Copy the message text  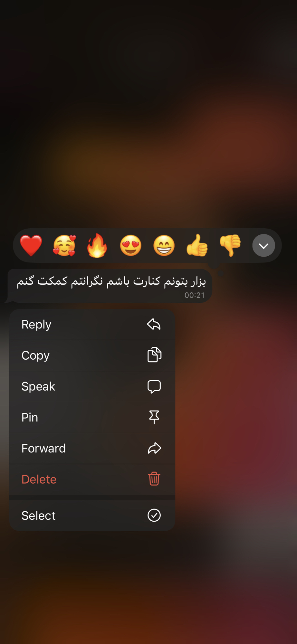click(x=92, y=355)
